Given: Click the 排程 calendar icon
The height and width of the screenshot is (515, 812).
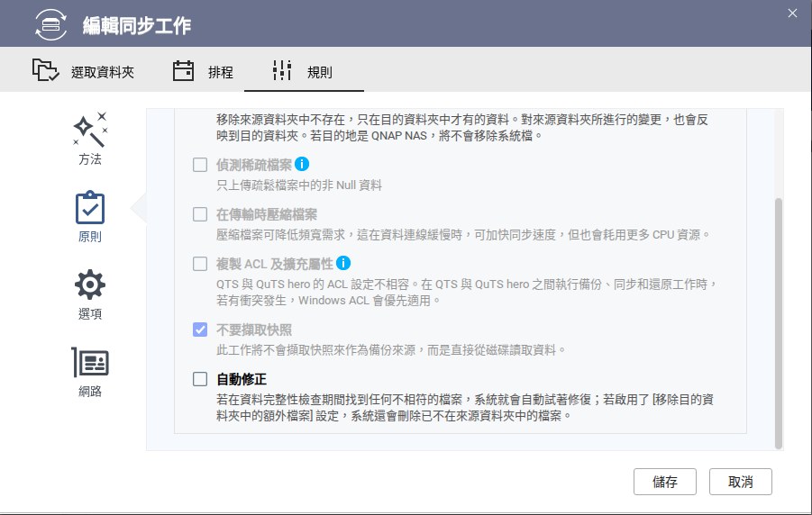Looking at the screenshot, I should click(x=183, y=70).
